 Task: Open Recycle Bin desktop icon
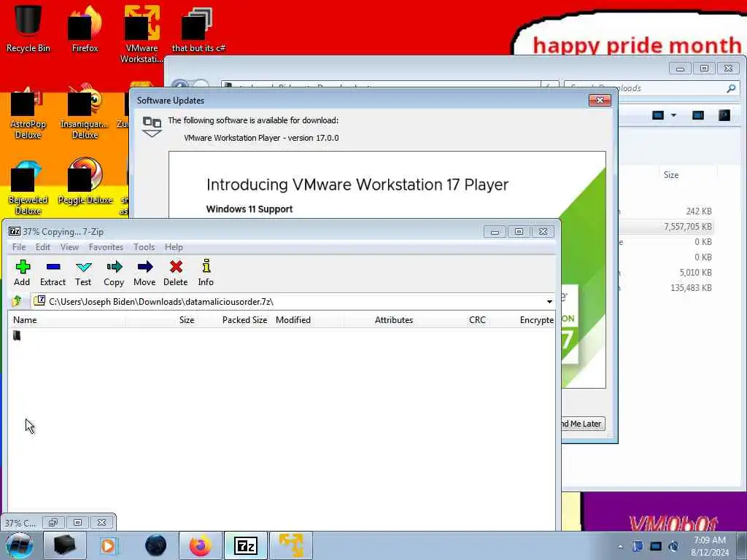(28, 28)
